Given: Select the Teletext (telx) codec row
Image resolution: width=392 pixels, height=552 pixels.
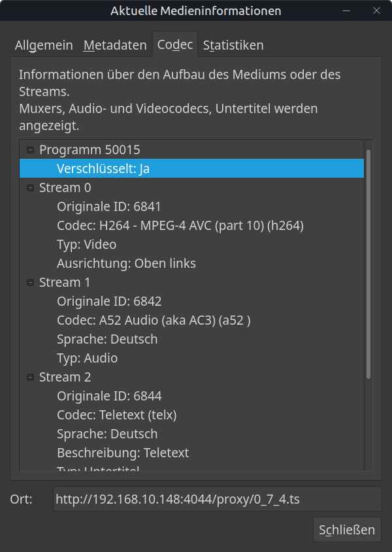Looking at the screenshot, I should (116, 415).
